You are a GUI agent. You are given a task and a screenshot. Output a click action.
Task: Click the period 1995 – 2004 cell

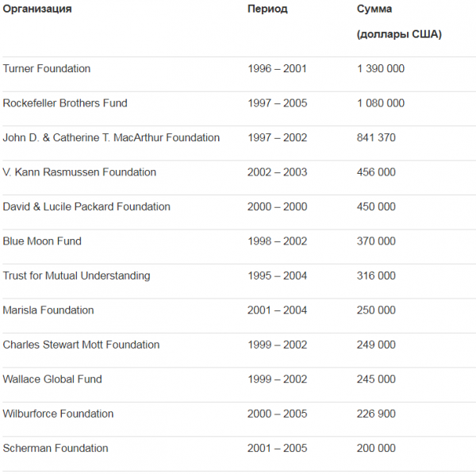pyautogui.click(x=277, y=276)
